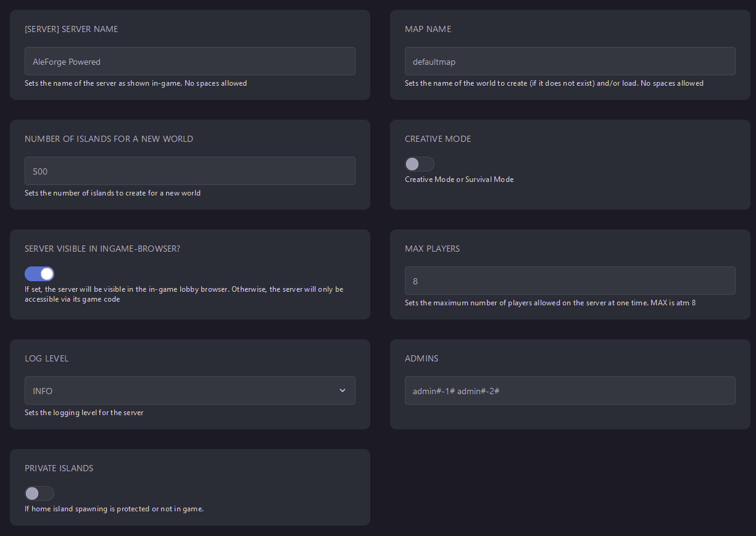Image resolution: width=756 pixels, height=536 pixels.
Task: Select the Number of Islands field showing 500
Action: pyautogui.click(x=189, y=171)
